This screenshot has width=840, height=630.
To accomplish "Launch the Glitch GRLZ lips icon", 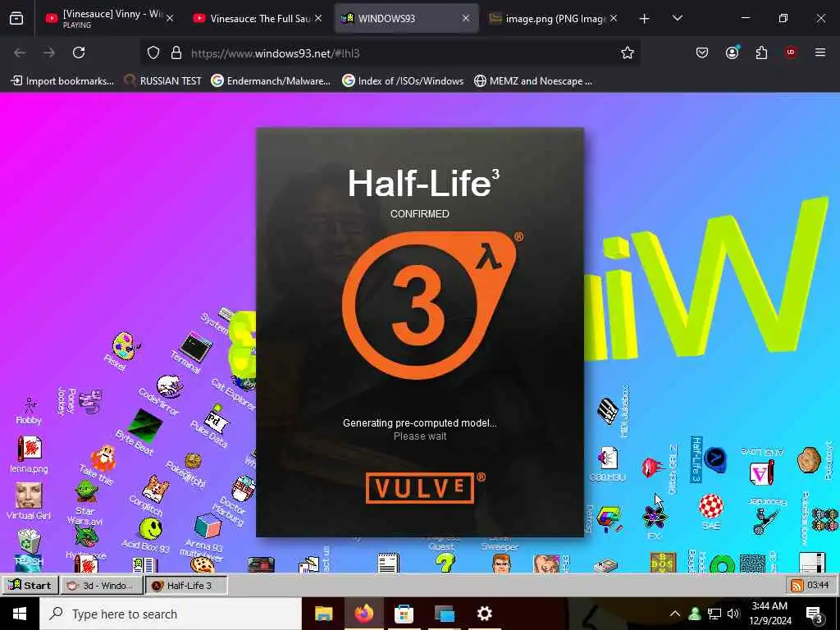I will coord(652,467).
